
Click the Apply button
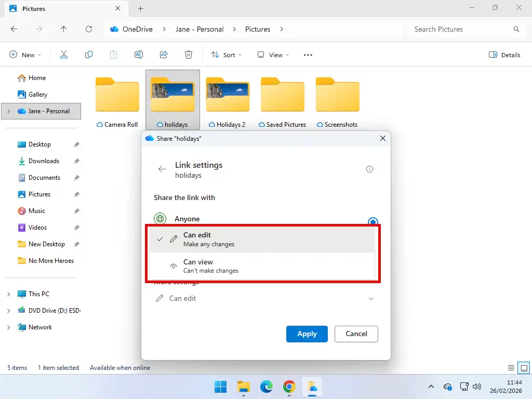307,334
